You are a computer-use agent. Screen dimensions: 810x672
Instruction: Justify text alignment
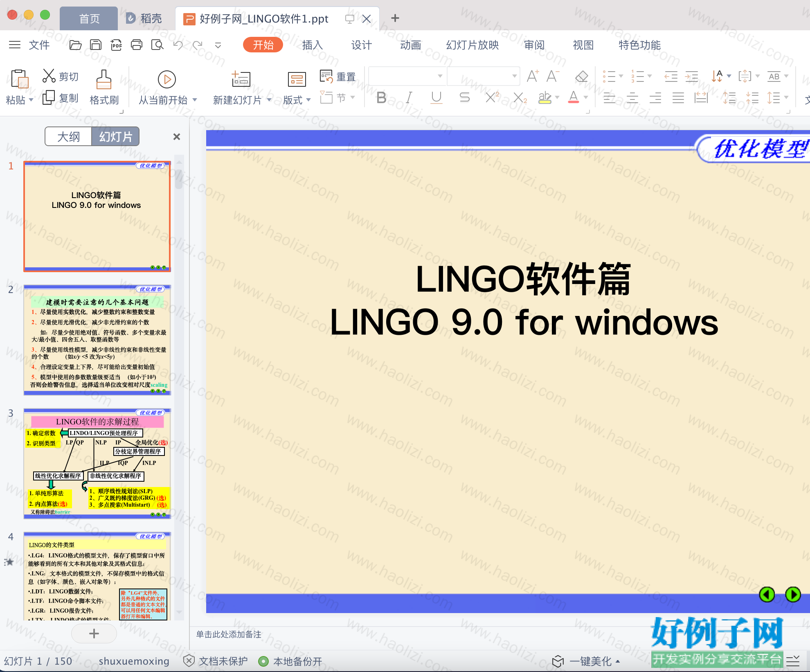click(x=678, y=97)
